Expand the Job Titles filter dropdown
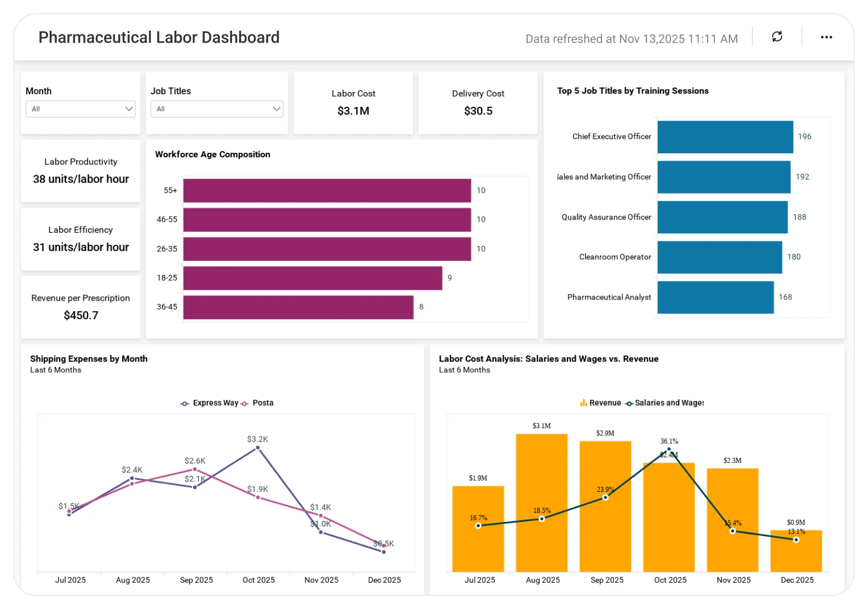The width and height of the screenshot is (868, 609). tap(217, 109)
